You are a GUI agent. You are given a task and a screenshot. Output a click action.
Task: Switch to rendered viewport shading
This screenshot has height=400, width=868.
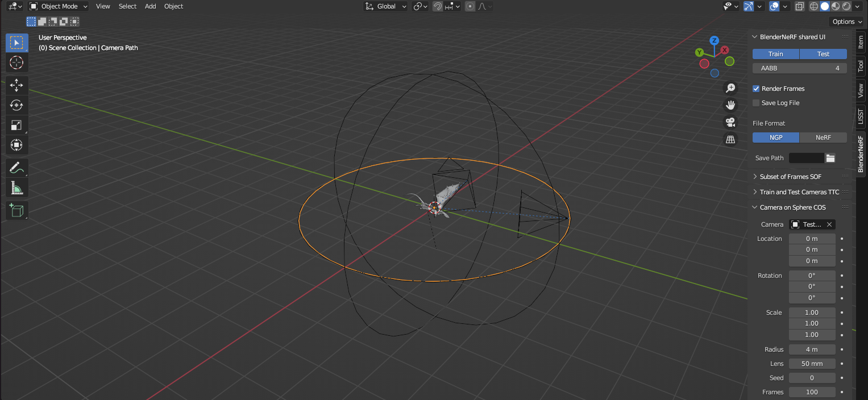pyautogui.click(x=846, y=6)
